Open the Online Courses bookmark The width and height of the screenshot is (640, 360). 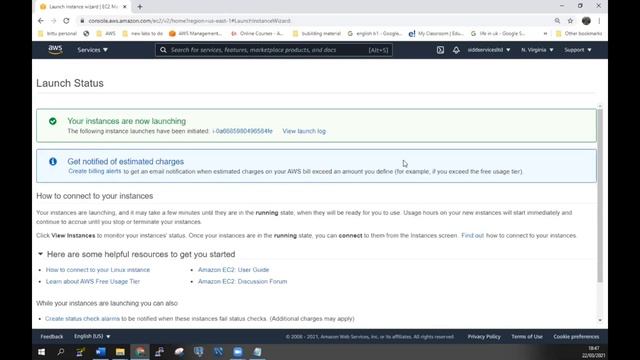[257, 33]
